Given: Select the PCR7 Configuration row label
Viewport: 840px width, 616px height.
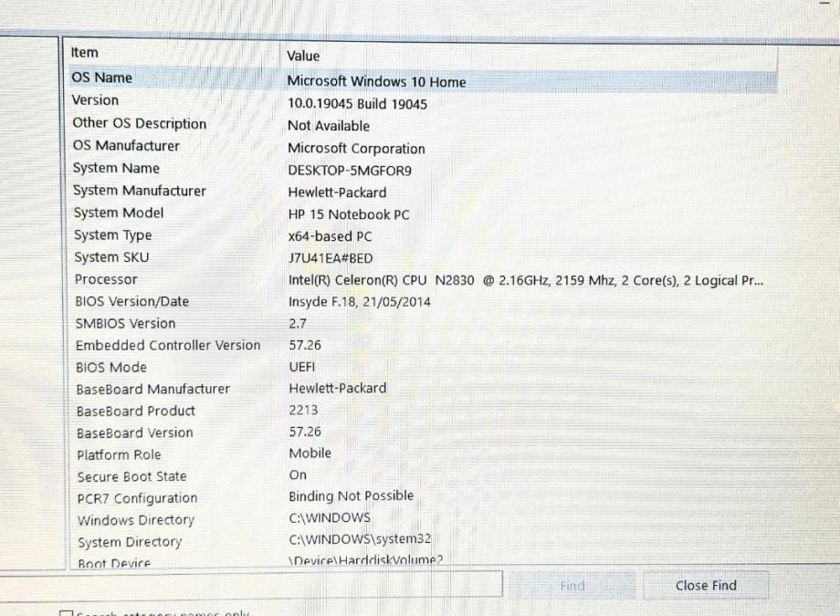Looking at the screenshot, I should (x=138, y=498).
